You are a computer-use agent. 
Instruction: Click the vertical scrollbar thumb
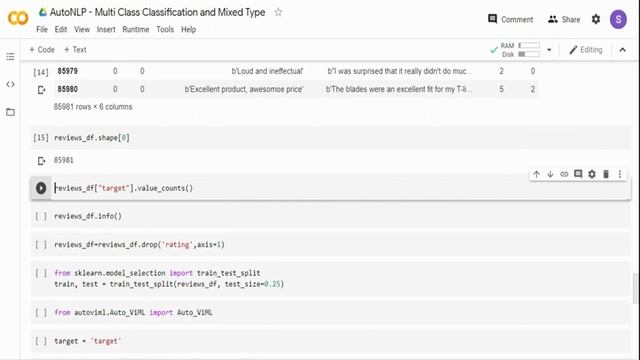click(x=635, y=289)
